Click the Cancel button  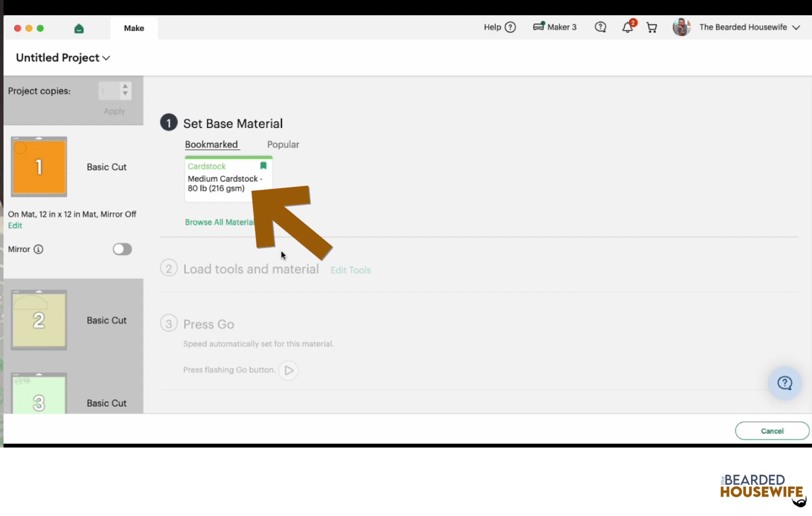[772, 431]
